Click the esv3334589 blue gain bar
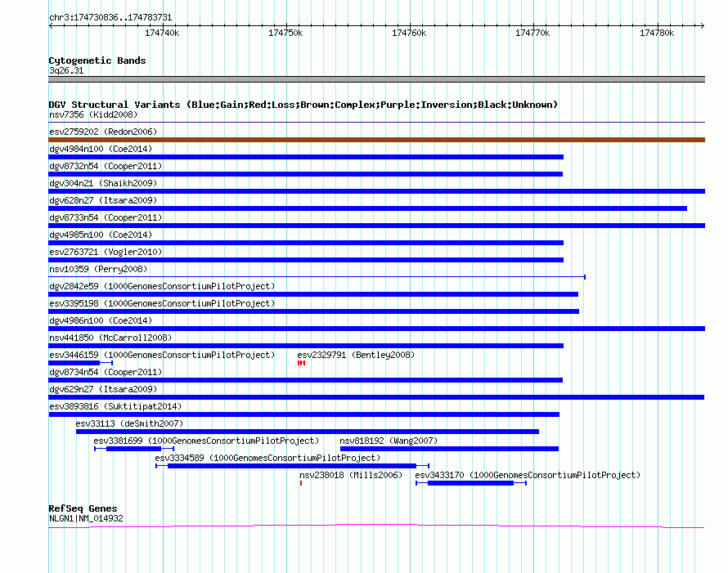Image resolution: width=728 pixels, height=573 pixels. [292, 466]
